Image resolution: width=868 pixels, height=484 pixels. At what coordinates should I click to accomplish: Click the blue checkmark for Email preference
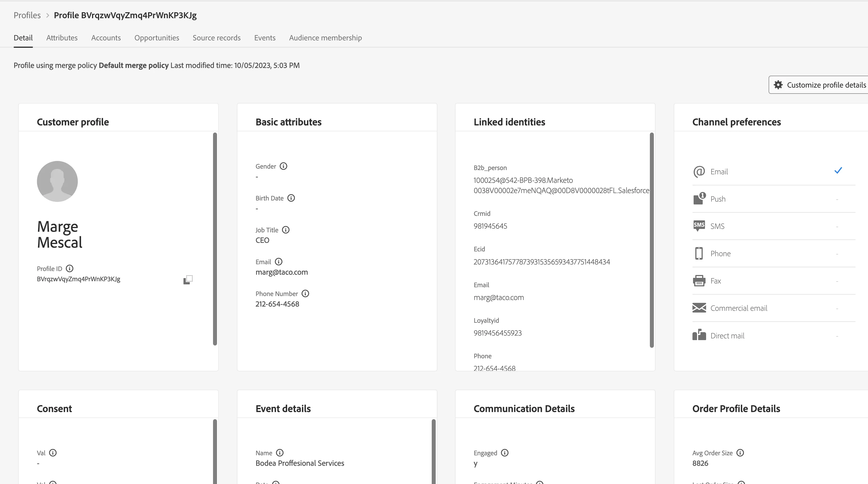click(x=838, y=171)
